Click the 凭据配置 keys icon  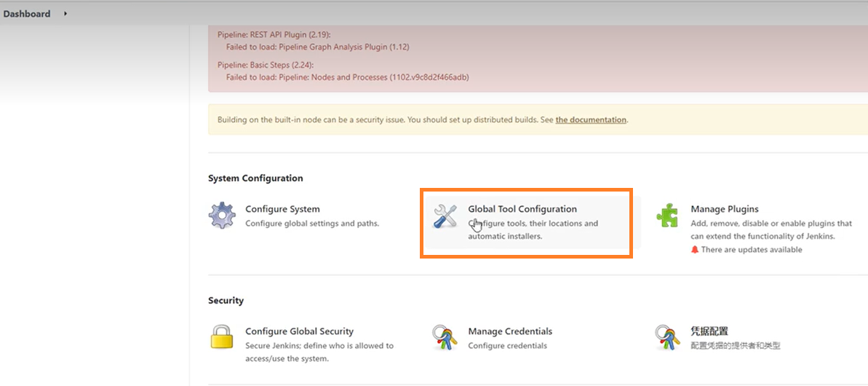click(668, 337)
